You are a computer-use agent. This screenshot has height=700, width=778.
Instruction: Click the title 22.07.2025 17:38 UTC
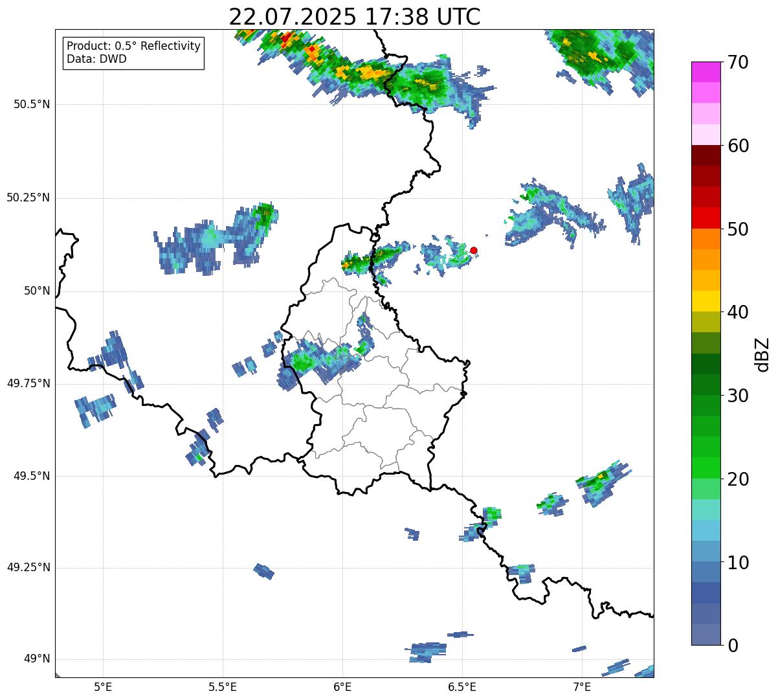coord(355,17)
